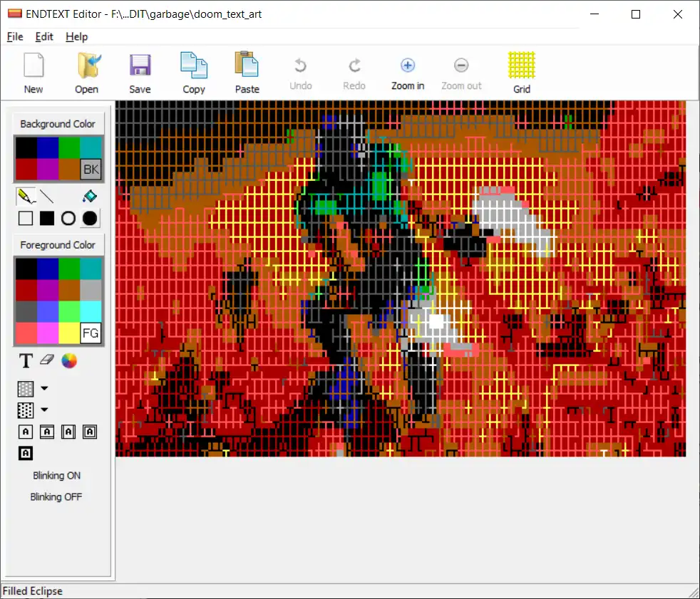Turn Blinking ON
Screen dimensions: 700x599
[57, 476]
